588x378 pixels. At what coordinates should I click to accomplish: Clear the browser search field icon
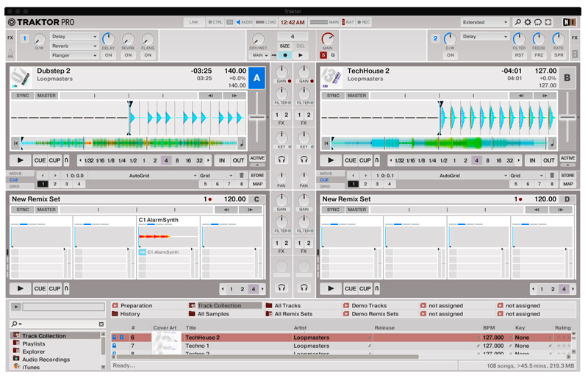coord(101,324)
